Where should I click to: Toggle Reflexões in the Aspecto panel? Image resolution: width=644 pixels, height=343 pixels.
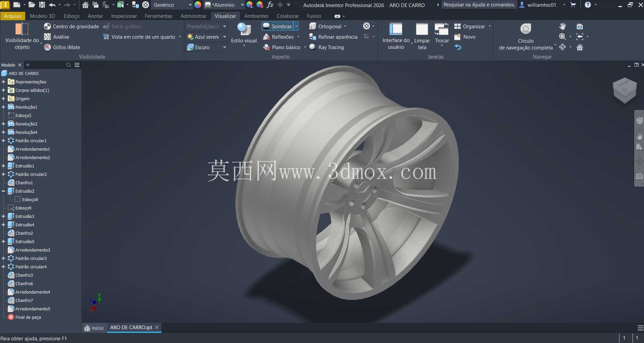[x=278, y=37]
